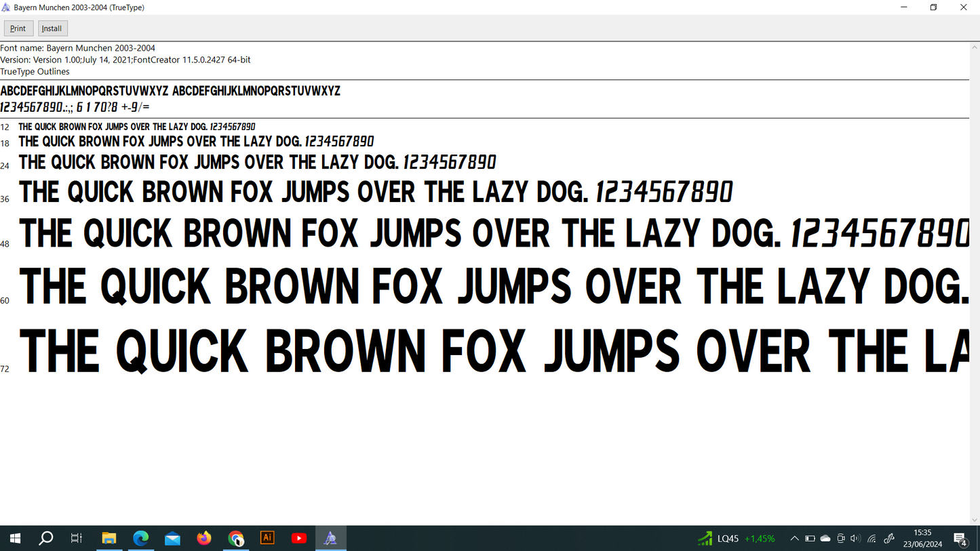The image size is (980, 551).
Task: Open Microsoft Edge from the taskbar
Action: 140,538
